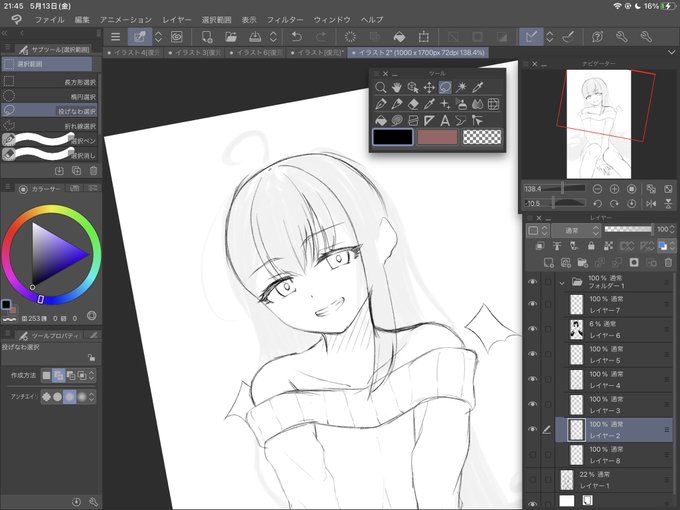Collapse the フォルダー 1 layer folder

[562, 283]
